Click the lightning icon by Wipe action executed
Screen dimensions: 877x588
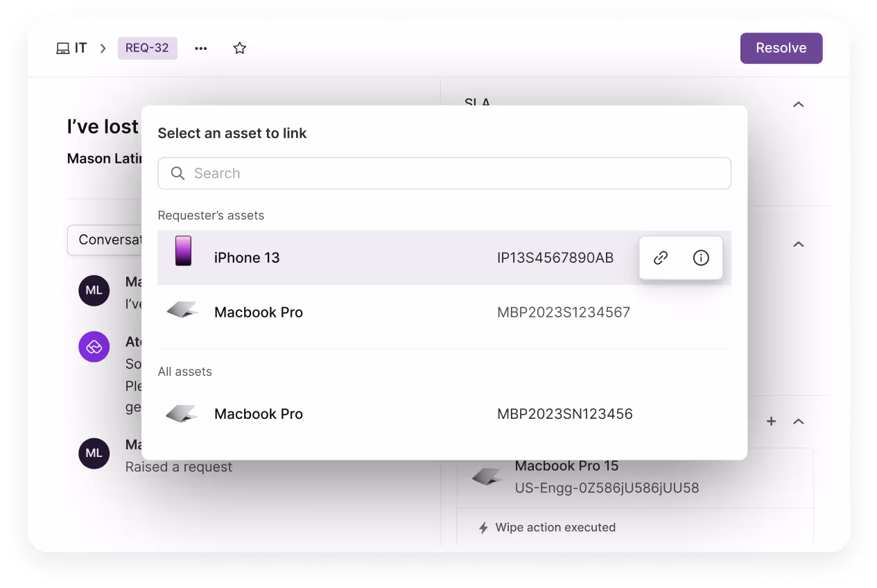(483, 528)
